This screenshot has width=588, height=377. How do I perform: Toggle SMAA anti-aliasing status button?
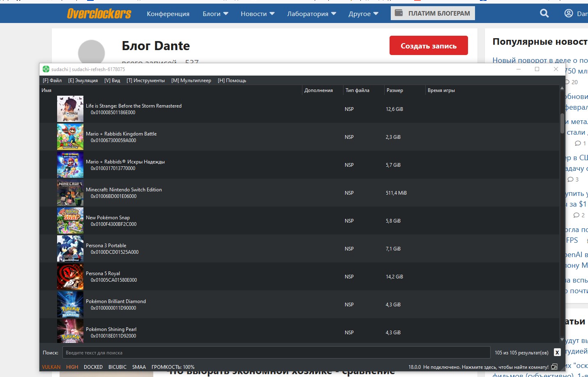[139, 367]
